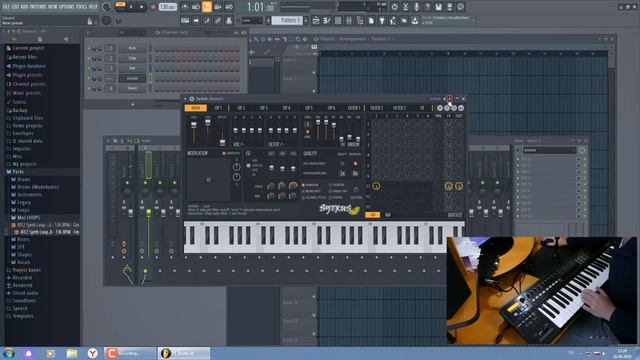Open Plugin database in browser
640x360 pixels.
pos(29,66)
